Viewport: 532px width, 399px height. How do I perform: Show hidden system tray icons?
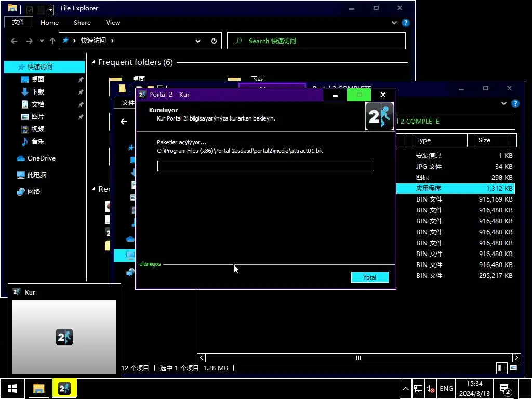405,389
